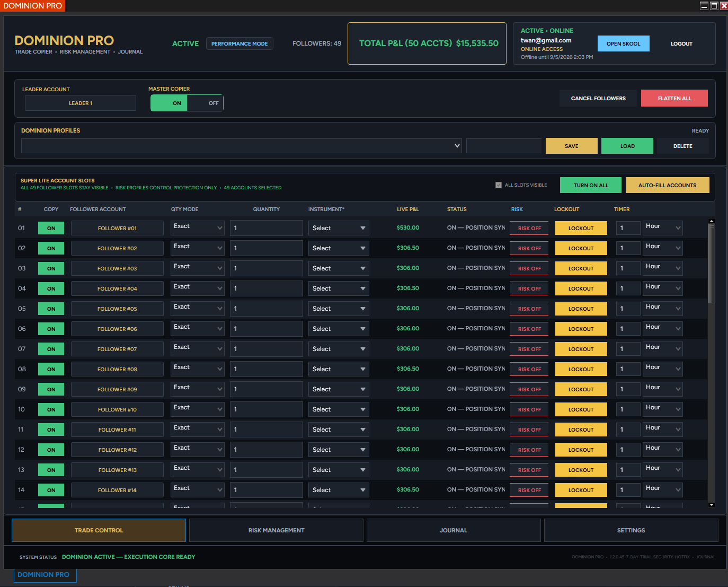Screen dimensions: 728x587
Task: Click the slots list vertical scrollbar thumb
Action: point(712,264)
